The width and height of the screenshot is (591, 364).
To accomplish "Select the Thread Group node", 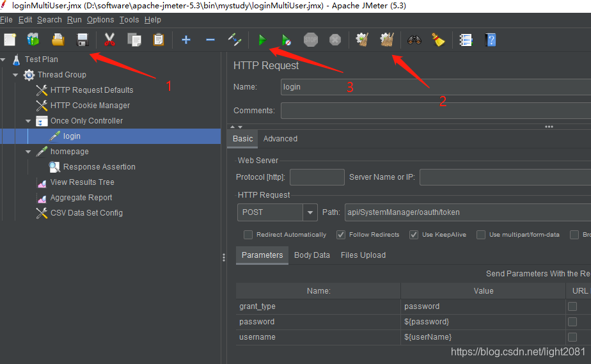I will point(62,75).
